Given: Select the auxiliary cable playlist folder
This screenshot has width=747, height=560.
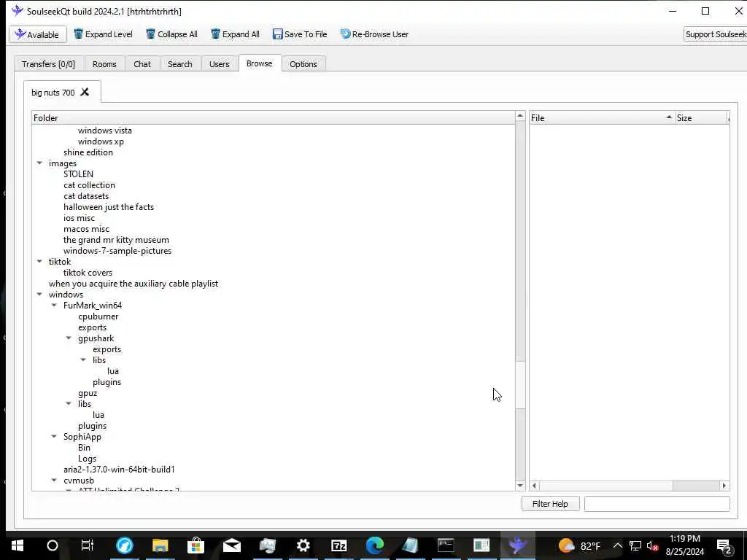Looking at the screenshot, I should tap(133, 284).
